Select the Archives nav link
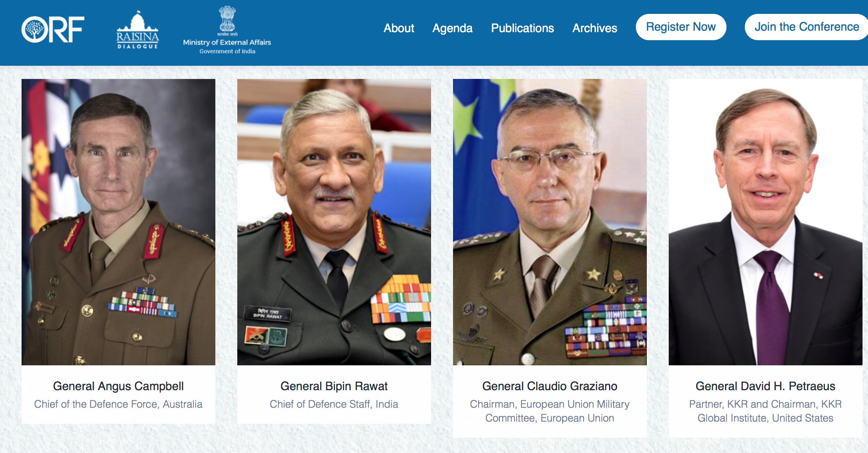 (595, 28)
